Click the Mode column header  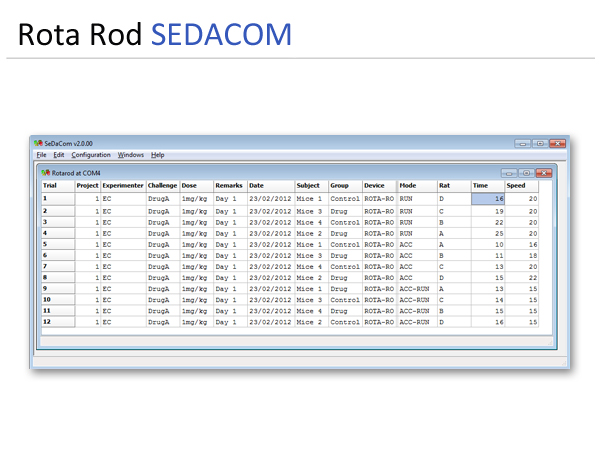[416, 186]
